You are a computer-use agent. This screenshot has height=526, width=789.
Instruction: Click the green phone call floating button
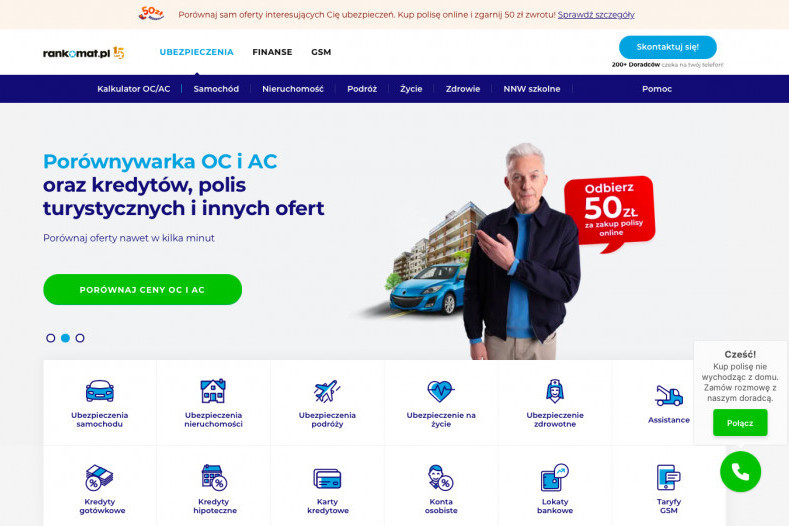[740, 472]
